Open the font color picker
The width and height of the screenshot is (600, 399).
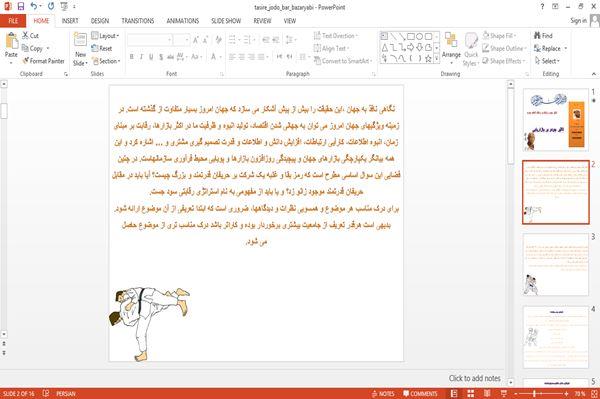(x=215, y=57)
